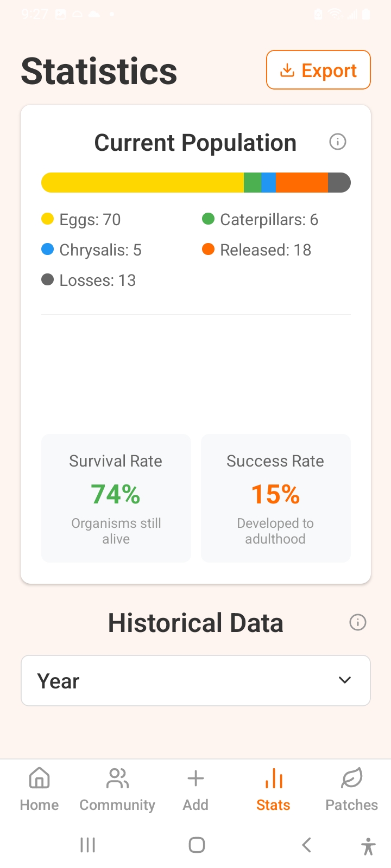Tap the accessibility shortcut icon
391x868 pixels.
368,846
